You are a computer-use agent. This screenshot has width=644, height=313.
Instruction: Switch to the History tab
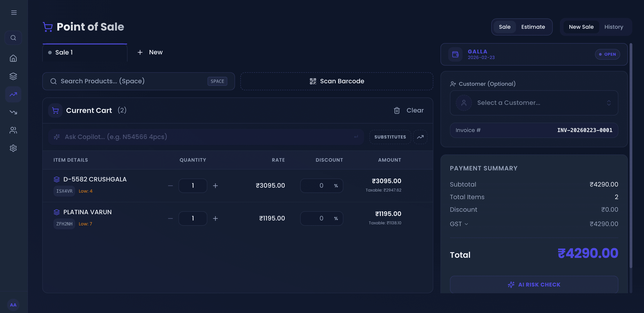click(x=613, y=27)
